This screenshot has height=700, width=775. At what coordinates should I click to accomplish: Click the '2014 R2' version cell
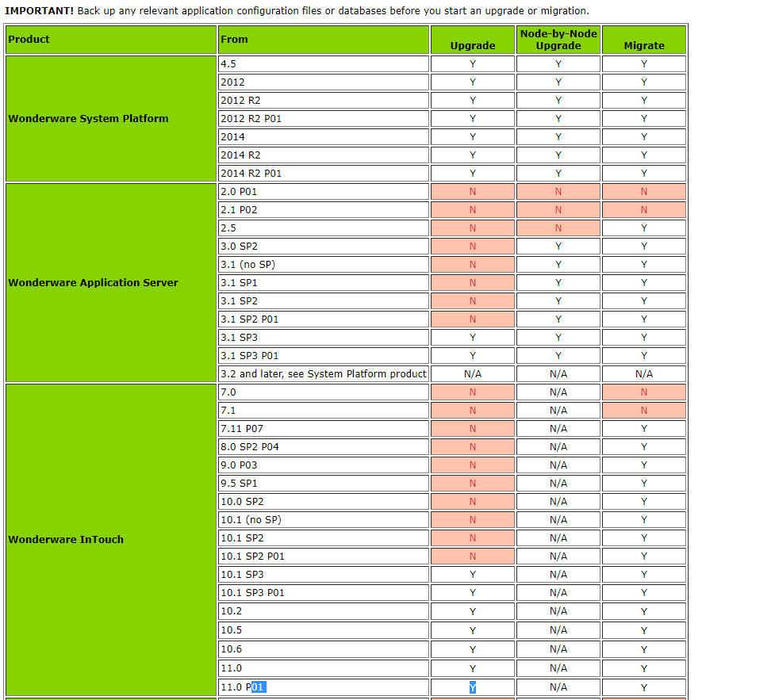pyautogui.click(x=323, y=155)
